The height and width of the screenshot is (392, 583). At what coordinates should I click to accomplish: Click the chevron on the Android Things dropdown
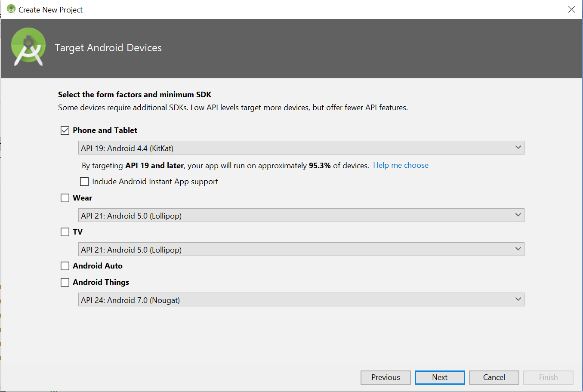[518, 299]
